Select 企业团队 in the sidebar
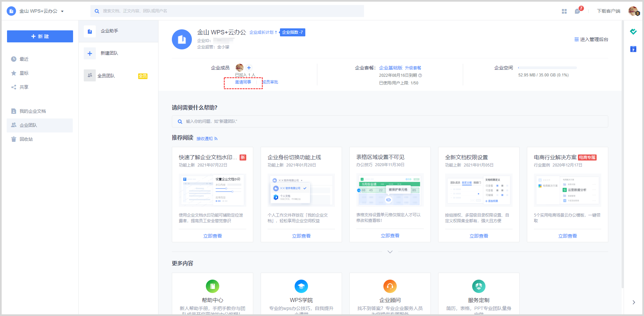 pyautogui.click(x=40, y=125)
